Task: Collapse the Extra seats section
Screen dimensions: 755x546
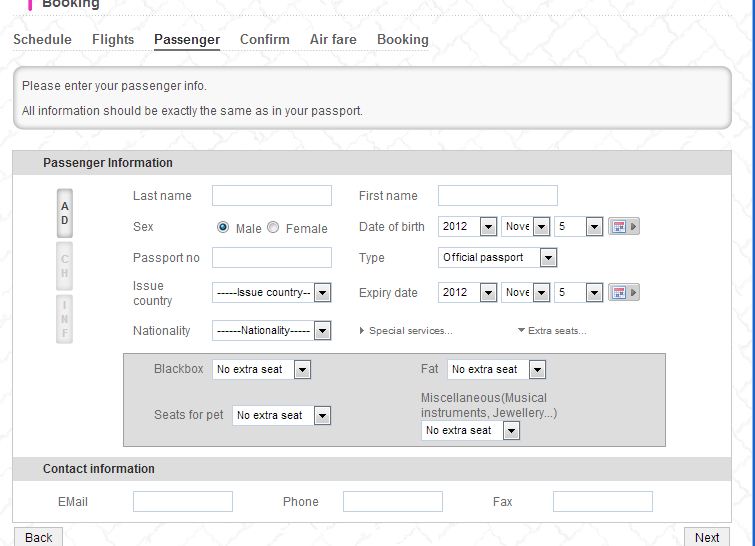Action: (552, 331)
